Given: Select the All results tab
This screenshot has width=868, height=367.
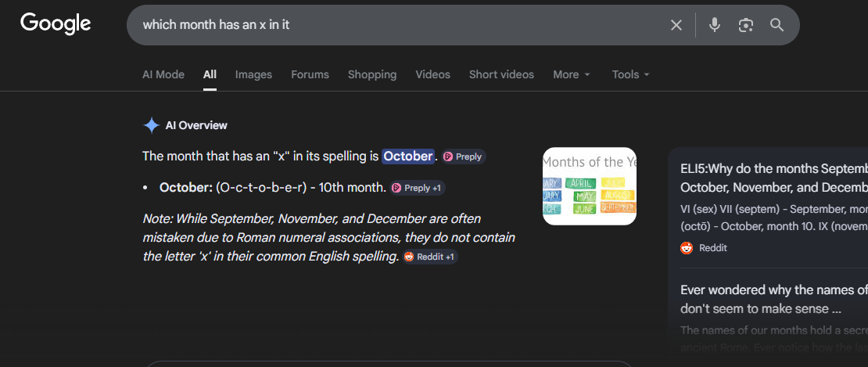Looking at the screenshot, I should (x=210, y=74).
